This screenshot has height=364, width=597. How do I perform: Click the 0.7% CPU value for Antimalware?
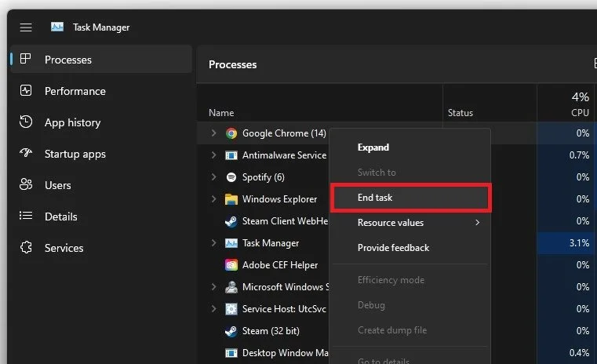(x=579, y=155)
